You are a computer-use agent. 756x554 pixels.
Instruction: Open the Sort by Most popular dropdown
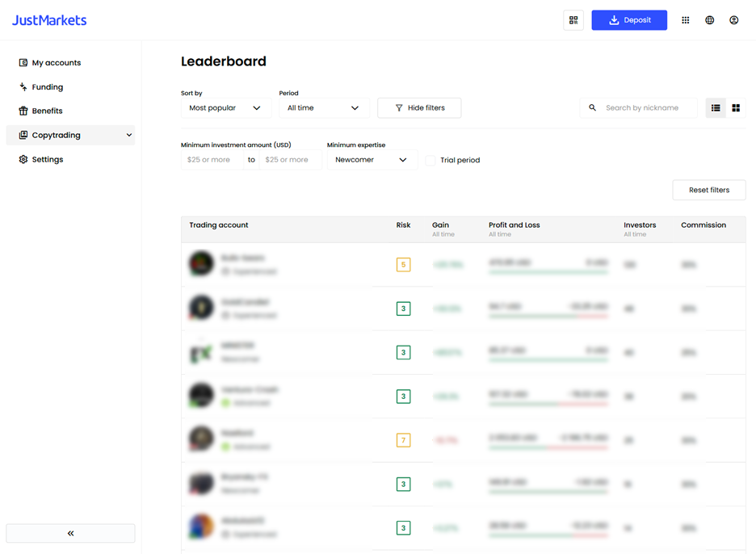[x=225, y=108]
